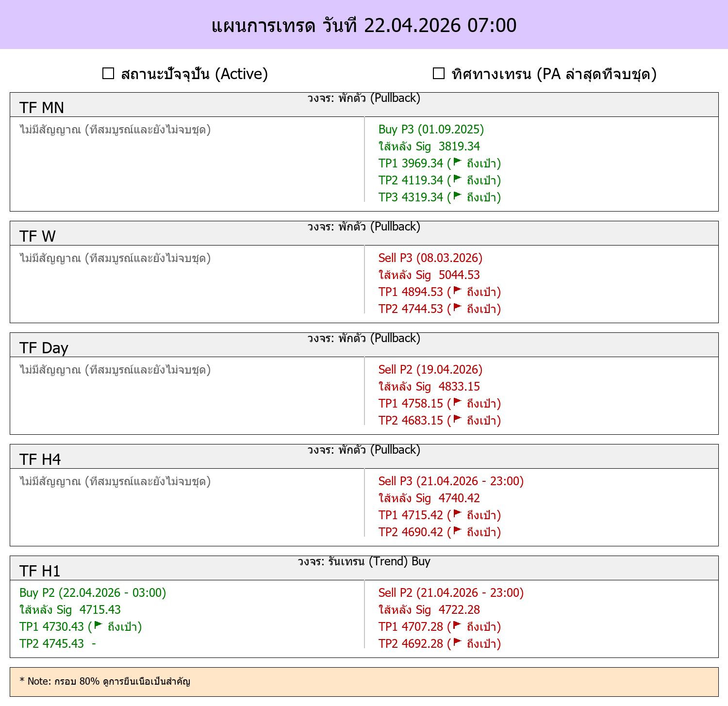This screenshot has width=728, height=706.
Task: Click green flag icon beside TP1 4730.43
Action: pos(98,625)
